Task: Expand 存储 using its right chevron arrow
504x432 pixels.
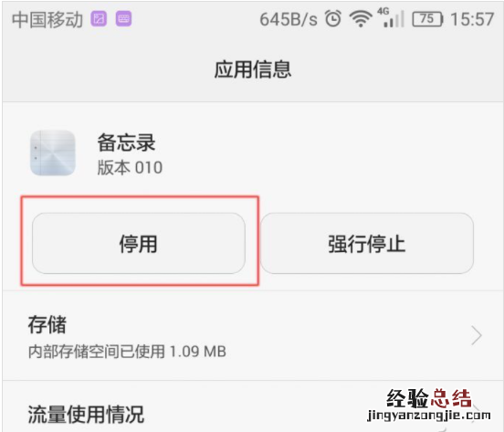Action: tap(477, 335)
